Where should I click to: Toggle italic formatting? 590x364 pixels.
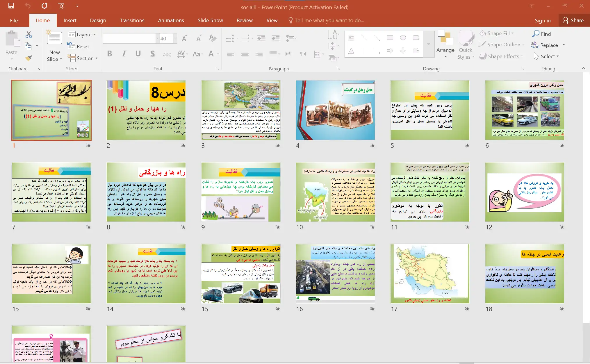(124, 54)
